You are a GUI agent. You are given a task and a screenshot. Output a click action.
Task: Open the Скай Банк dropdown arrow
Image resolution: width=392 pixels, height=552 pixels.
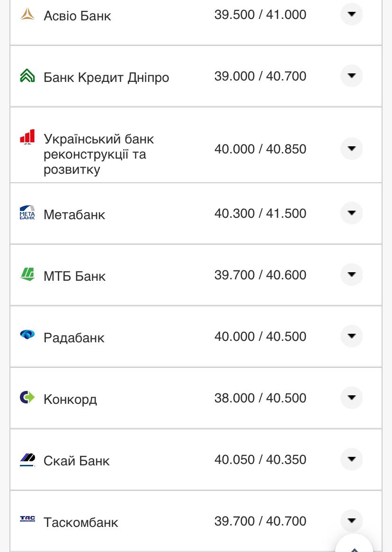coord(351,459)
